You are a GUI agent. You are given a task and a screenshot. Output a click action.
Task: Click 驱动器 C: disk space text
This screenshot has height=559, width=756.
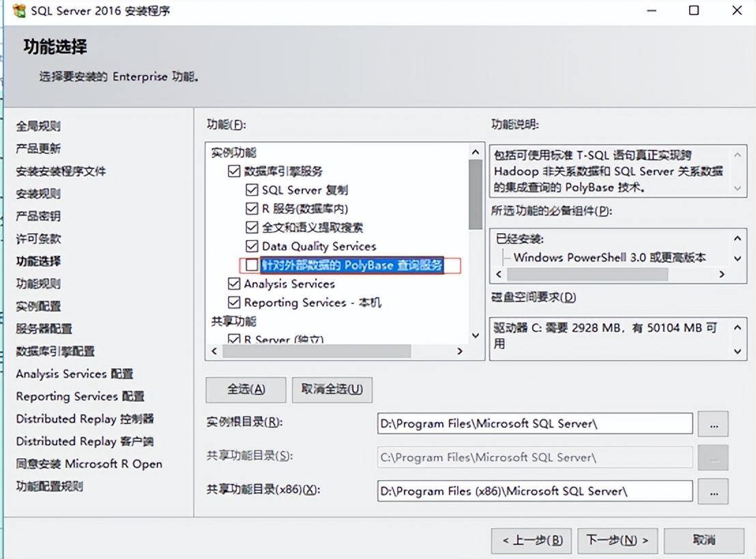point(605,335)
